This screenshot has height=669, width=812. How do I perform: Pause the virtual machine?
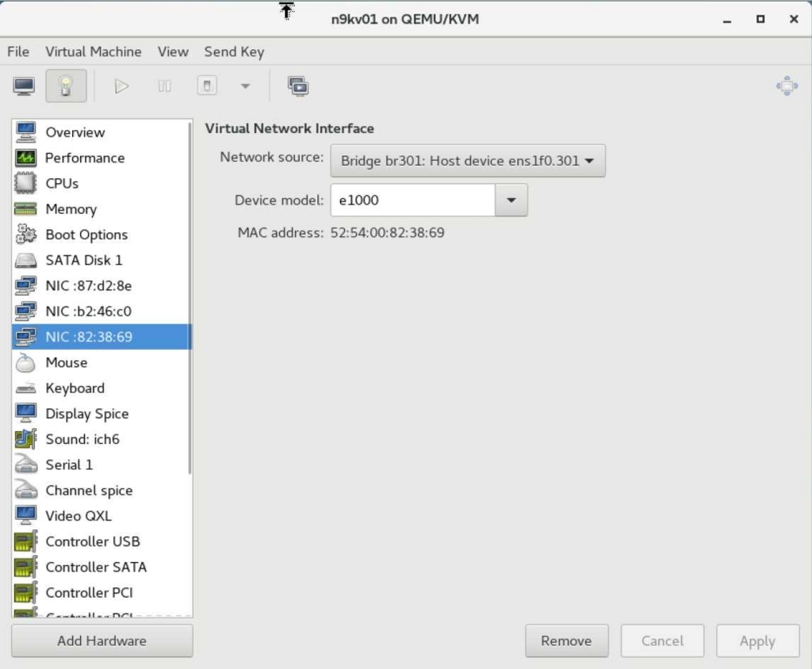click(165, 86)
